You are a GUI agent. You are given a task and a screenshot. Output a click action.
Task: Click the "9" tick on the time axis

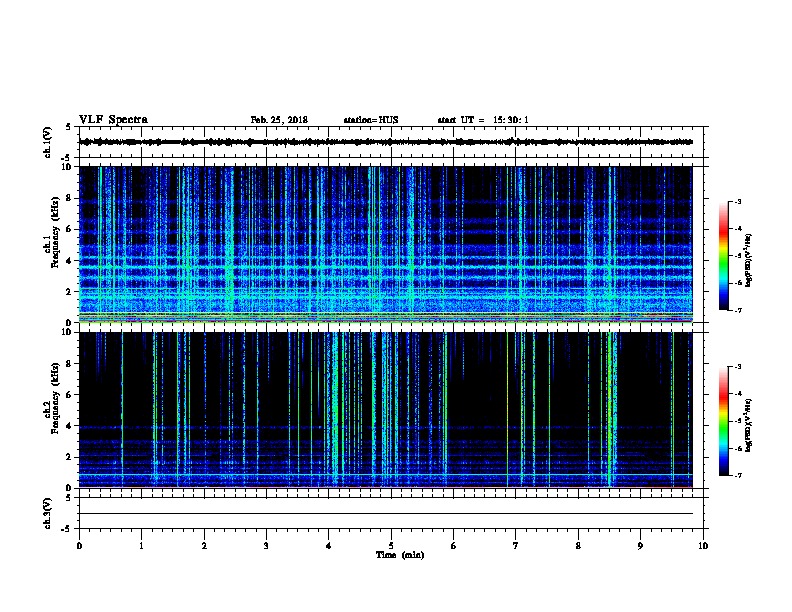(640, 546)
